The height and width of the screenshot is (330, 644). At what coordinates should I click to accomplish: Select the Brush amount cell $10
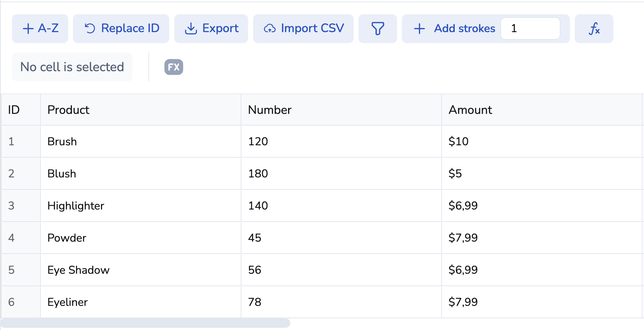coord(542,142)
